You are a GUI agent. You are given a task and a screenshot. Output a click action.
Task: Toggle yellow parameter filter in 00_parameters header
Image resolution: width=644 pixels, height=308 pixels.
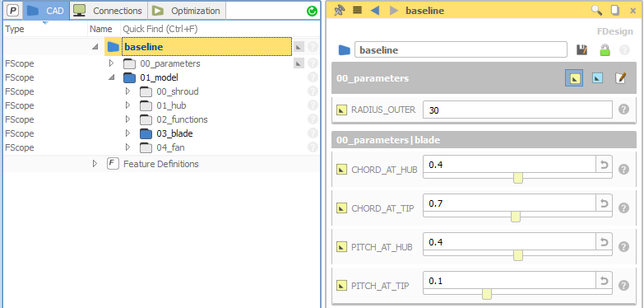click(575, 77)
